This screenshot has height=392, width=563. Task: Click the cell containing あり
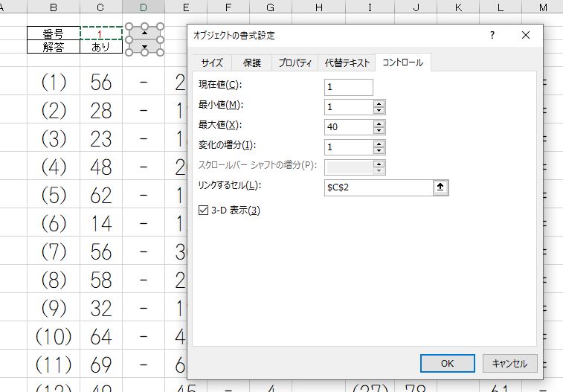pos(101,47)
